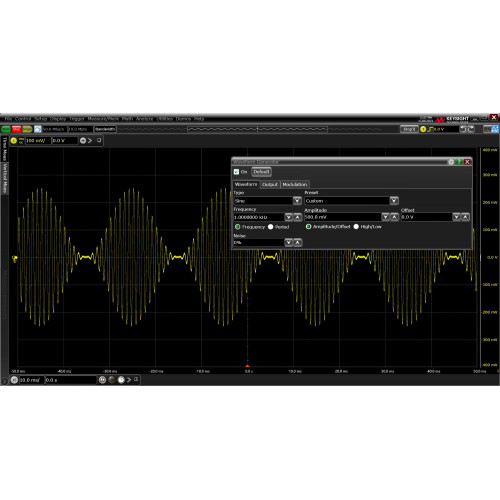Select the Amplitude/Offset radio button
Screen dimensions: 500x500
tap(309, 227)
